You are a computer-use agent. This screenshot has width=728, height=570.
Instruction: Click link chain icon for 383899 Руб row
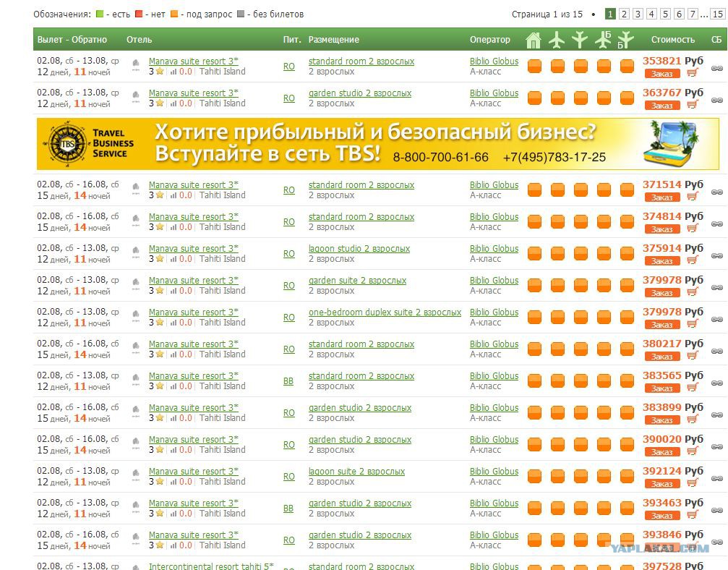(717, 414)
